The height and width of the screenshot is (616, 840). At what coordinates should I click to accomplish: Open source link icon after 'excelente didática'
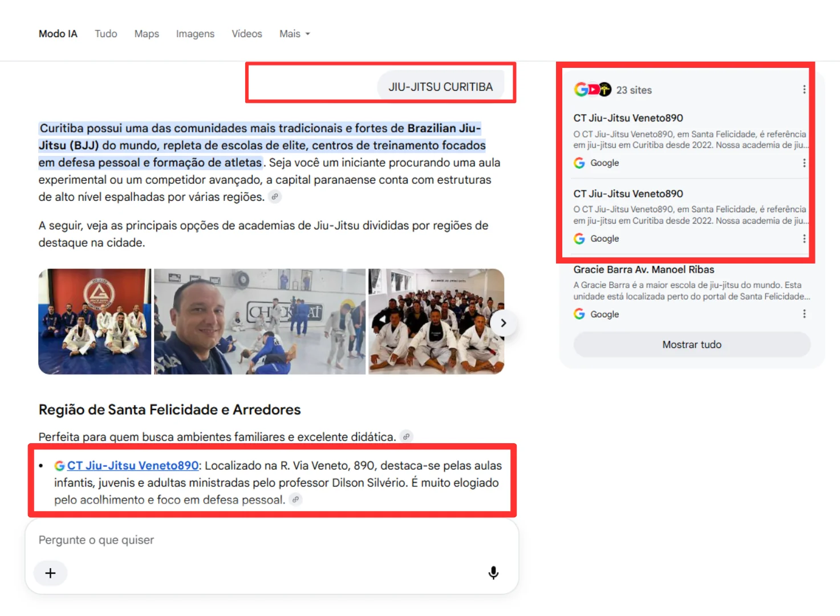(x=406, y=437)
